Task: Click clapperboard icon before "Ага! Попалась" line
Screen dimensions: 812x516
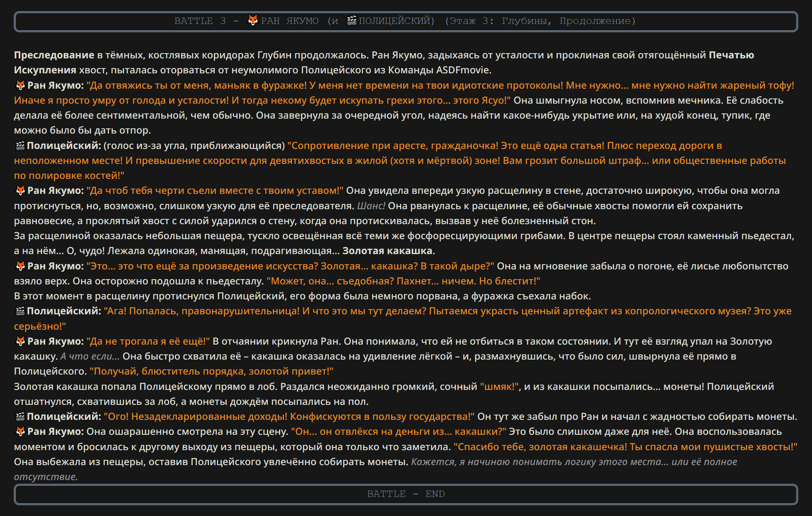Action: [20, 311]
